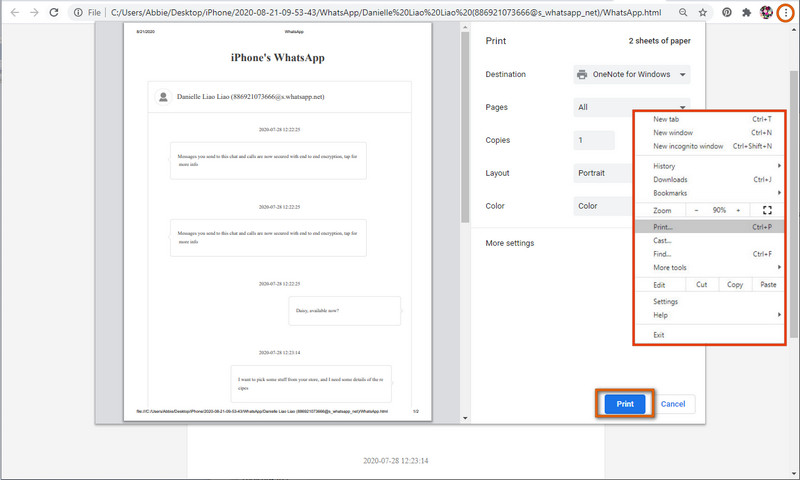Open the Pinterest extension icon
This screenshot has width=800, height=480.
pos(727,12)
